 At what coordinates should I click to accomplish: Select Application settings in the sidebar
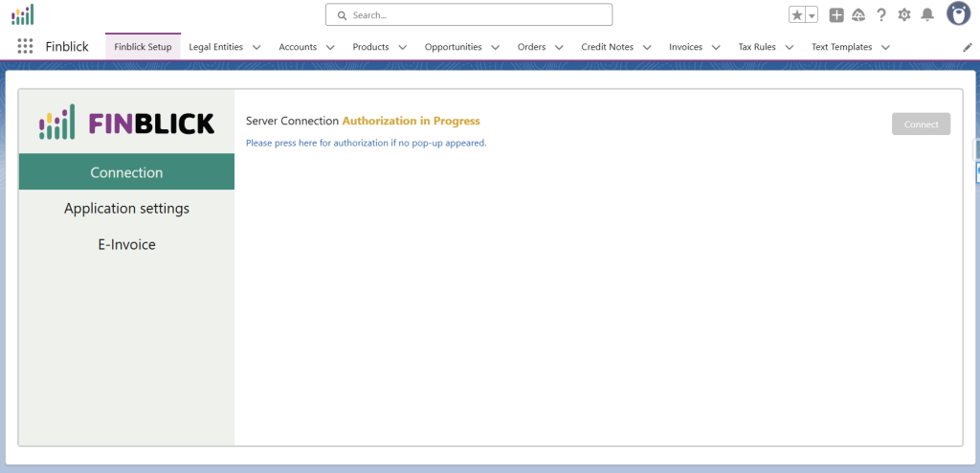click(x=126, y=209)
